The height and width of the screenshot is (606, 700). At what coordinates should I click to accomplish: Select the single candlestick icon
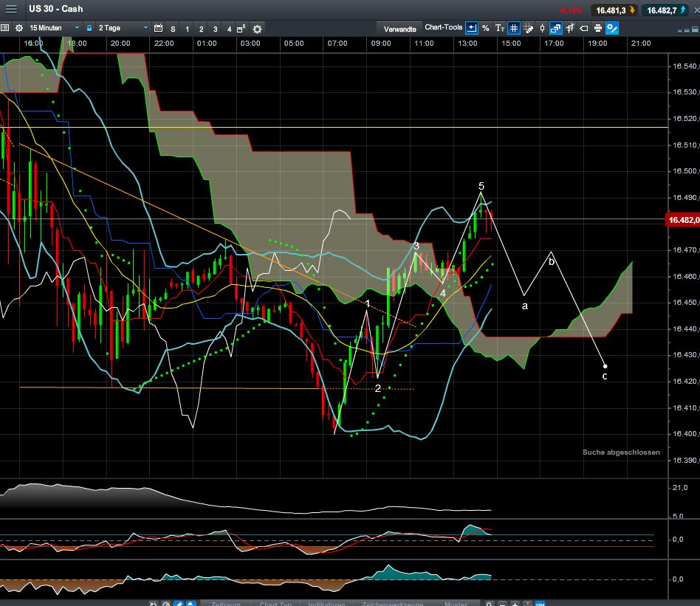[543, 28]
